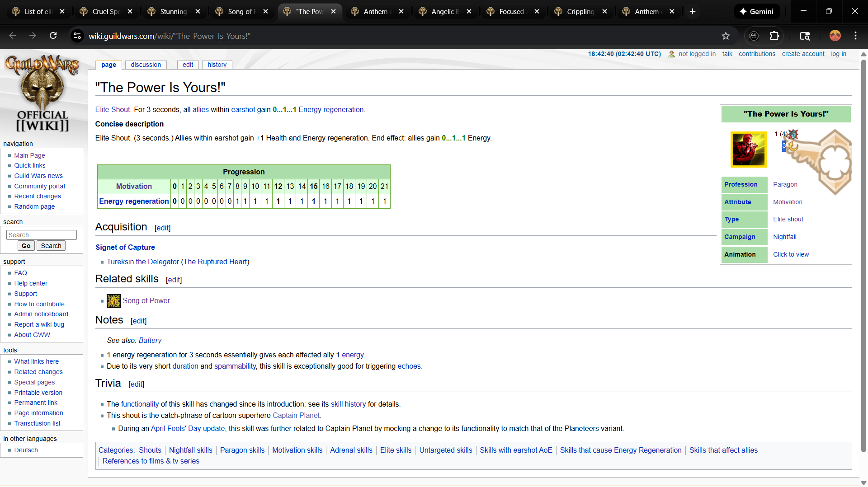Open the Elite Shout link in description
Screen dimensions: 868x487
coord(113,109)
